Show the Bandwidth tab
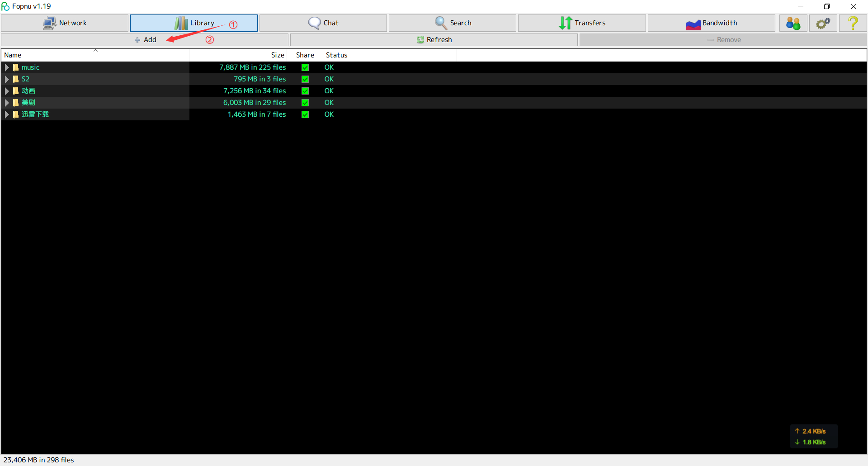Image resolution: width=868 pixels, height=466 pixels. click(711, 23)
